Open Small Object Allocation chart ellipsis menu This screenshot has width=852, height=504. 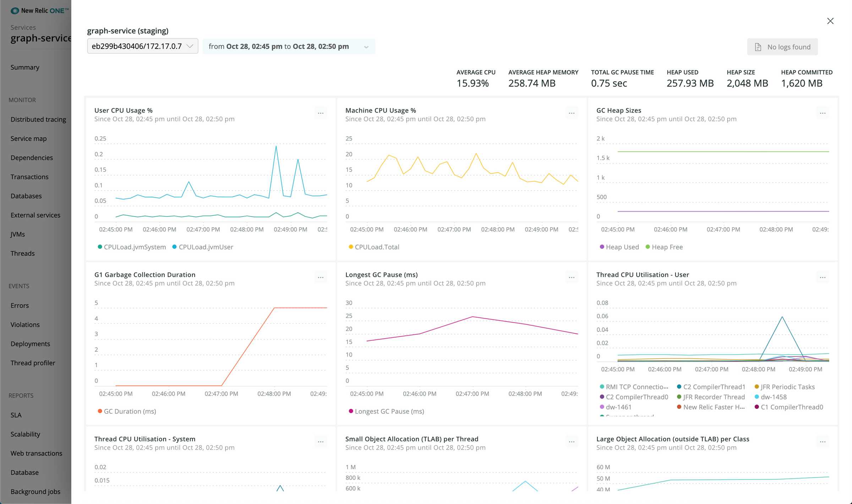tap(572, 442)
